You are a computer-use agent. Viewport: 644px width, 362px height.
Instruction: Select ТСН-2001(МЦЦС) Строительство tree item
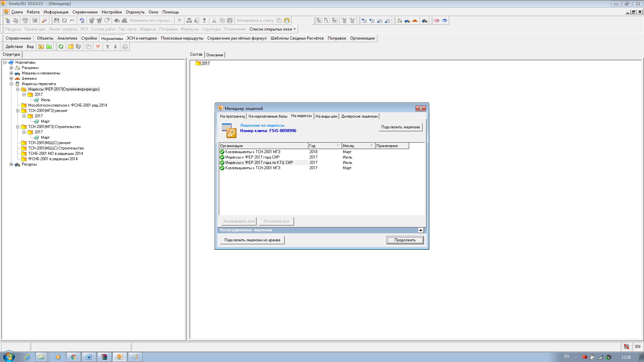(56, 148)
